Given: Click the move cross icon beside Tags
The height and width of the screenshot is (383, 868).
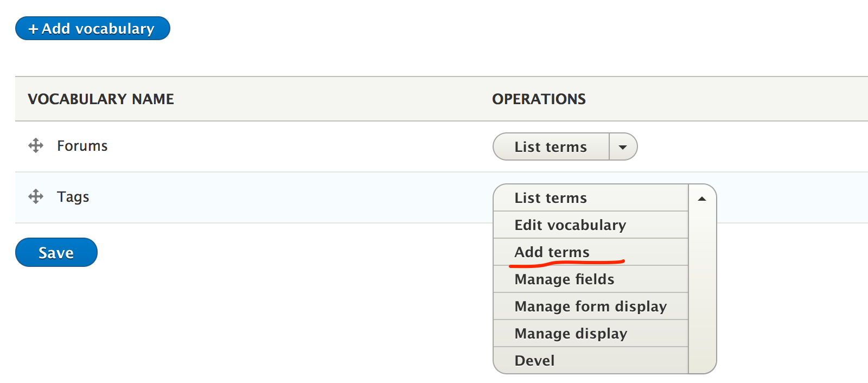Looking at the screenshot, I should pyautogui.click(x=35, y=197).
